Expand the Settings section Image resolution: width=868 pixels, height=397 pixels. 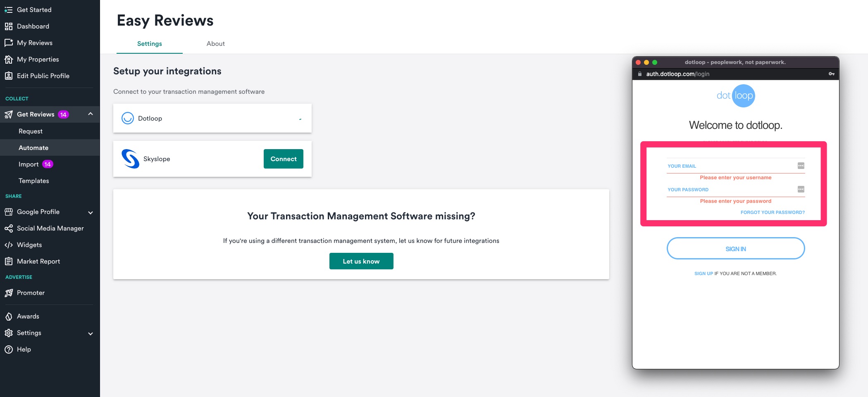click(91, 333)
